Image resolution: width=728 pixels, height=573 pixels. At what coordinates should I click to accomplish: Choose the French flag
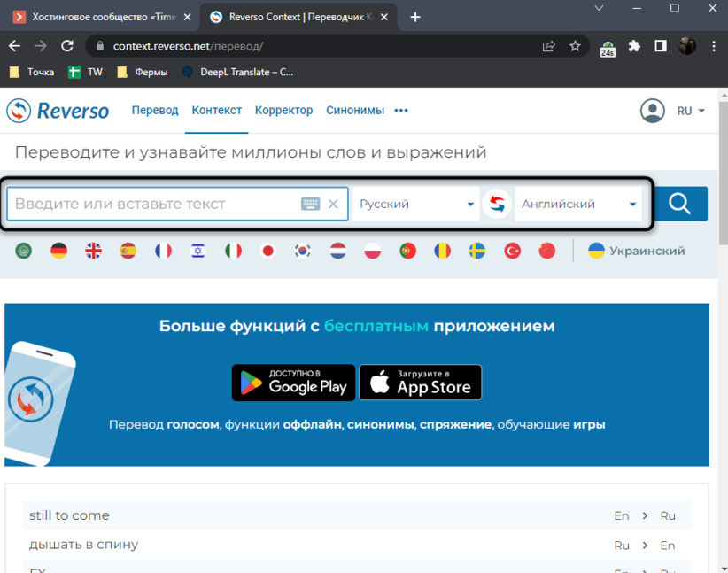click(164, 251)
